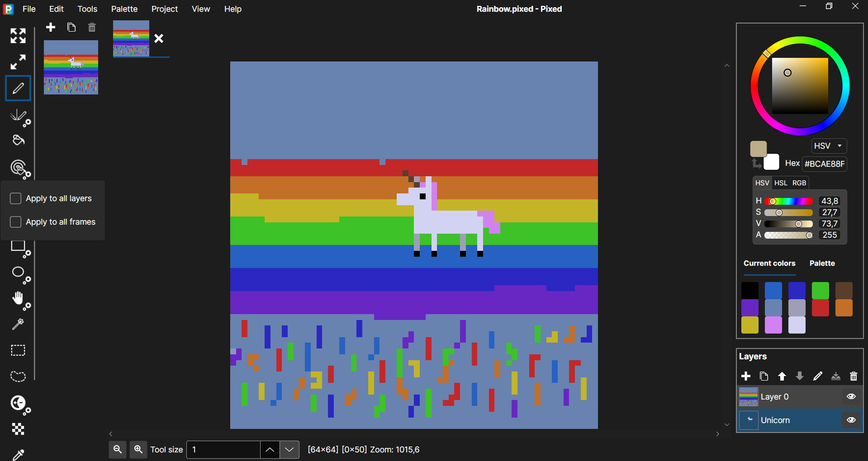Screen dimensions: 868x461
Task: Open the Edit menu
Action: (x=57, y=9)
